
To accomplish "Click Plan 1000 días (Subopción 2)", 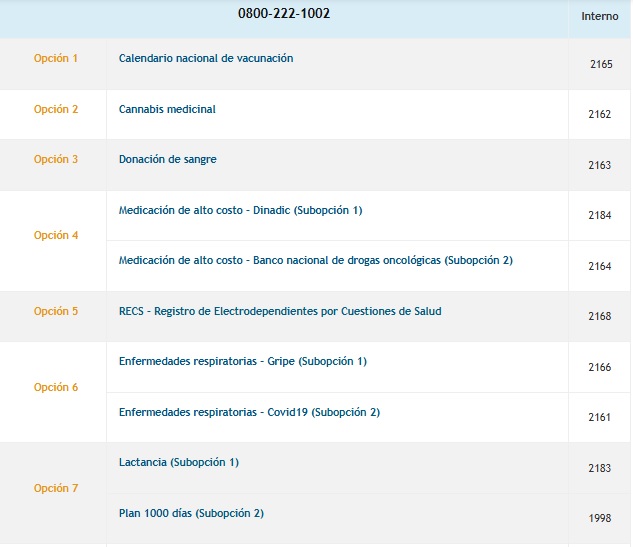I will pos(191,513).
